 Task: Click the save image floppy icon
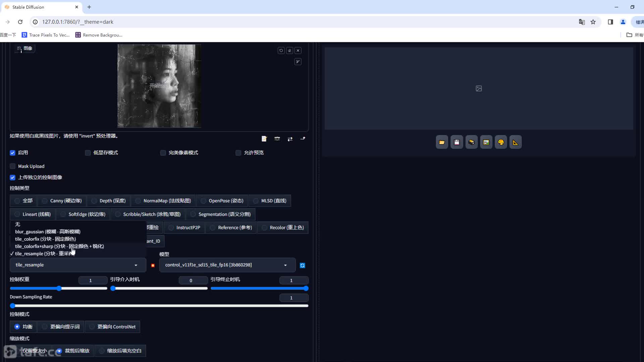457,142
